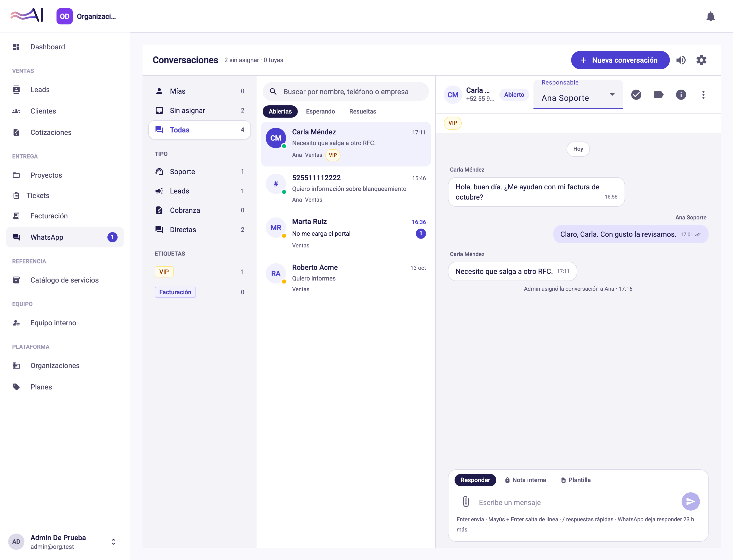This screenshot has width=733, height=560.
Task: Open Planes in the sidebar
Action: [65, 387]
